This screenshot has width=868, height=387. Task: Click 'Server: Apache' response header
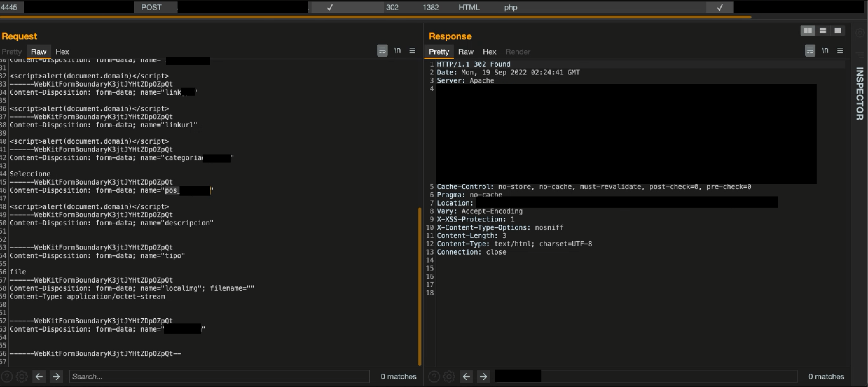465,80
